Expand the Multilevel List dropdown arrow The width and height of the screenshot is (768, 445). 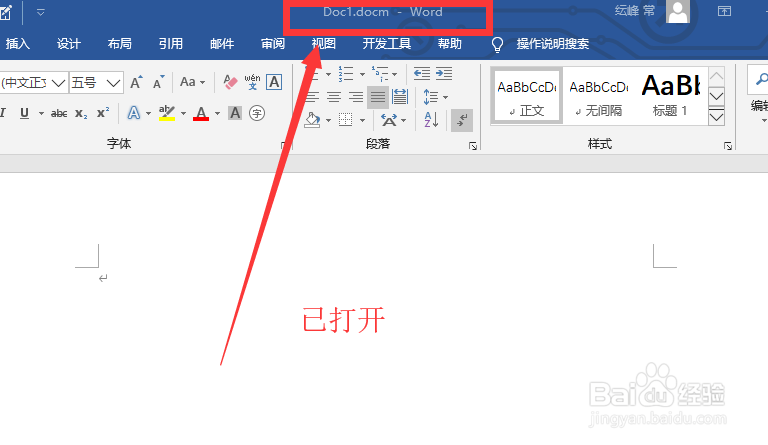tap(395, 74)
